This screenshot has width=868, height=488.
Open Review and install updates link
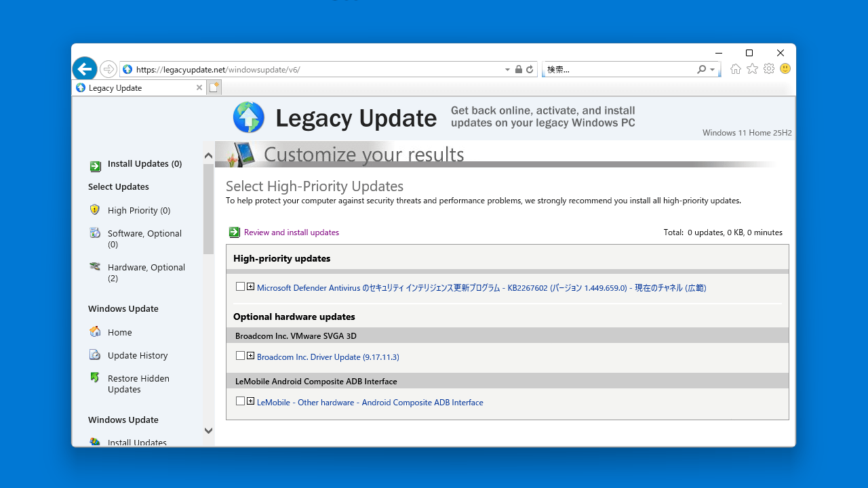coord(292,232)
